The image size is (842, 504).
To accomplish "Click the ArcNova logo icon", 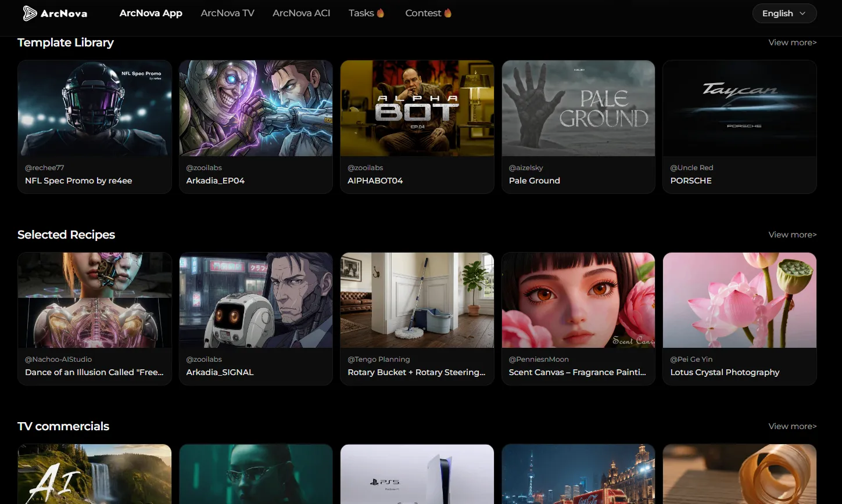I will [x=30, y=13].
